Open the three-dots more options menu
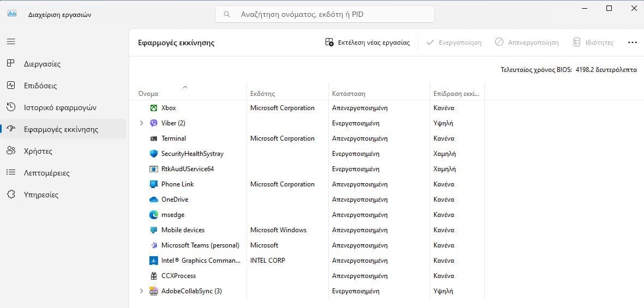644x308 pixels. (633, 43)
